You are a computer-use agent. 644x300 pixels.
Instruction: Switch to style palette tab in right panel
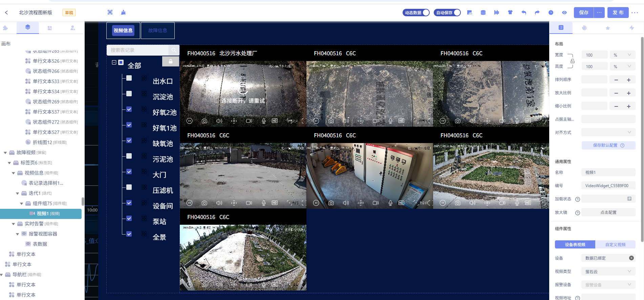click(x=584, y=28)
